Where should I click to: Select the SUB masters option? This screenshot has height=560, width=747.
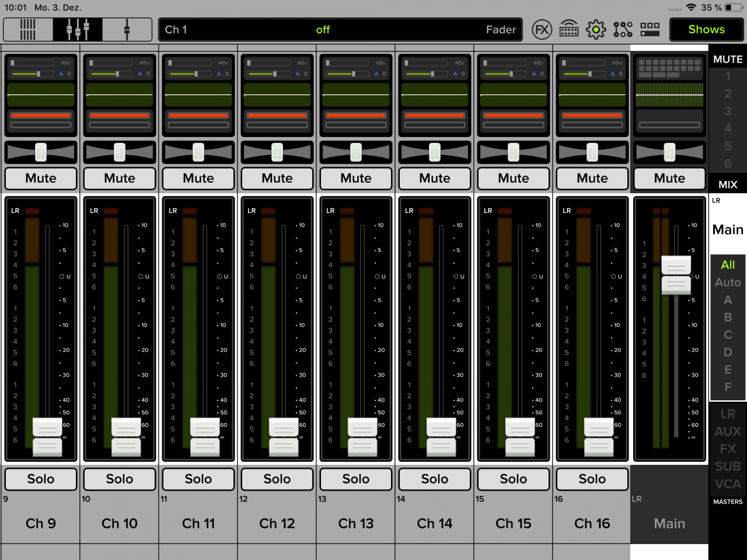click(728, 467)
